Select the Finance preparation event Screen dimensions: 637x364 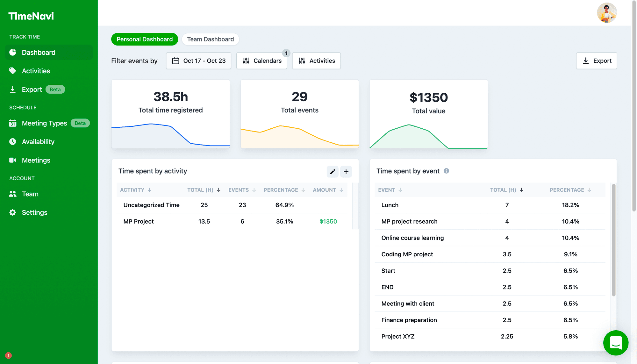[490, 320]
